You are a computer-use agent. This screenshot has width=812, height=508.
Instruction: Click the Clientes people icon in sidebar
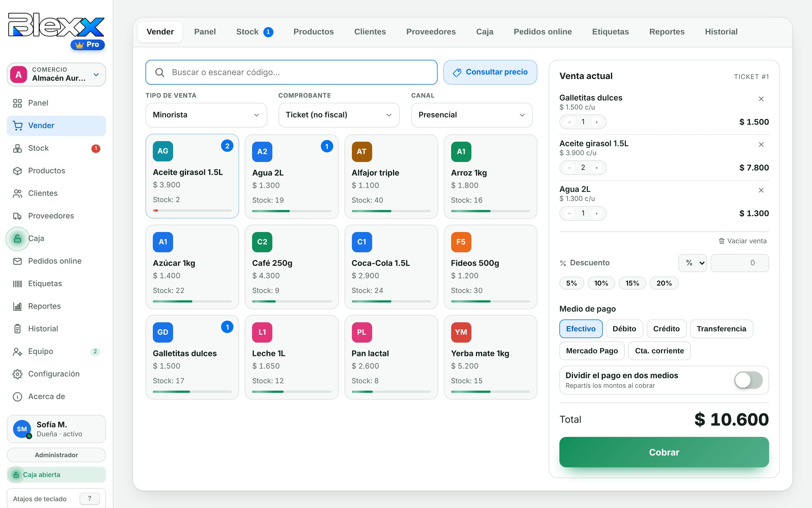pos(17,193)
